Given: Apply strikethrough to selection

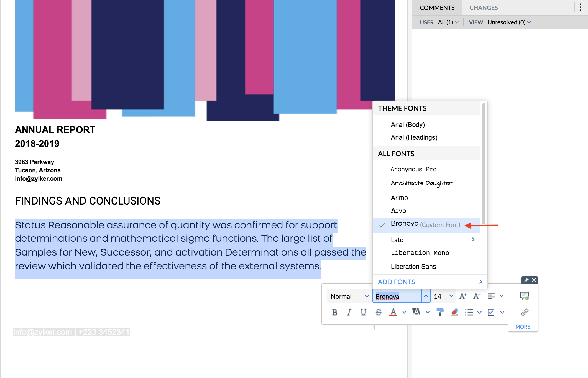Looking at the screenshot, I should (x=378, y=312).
